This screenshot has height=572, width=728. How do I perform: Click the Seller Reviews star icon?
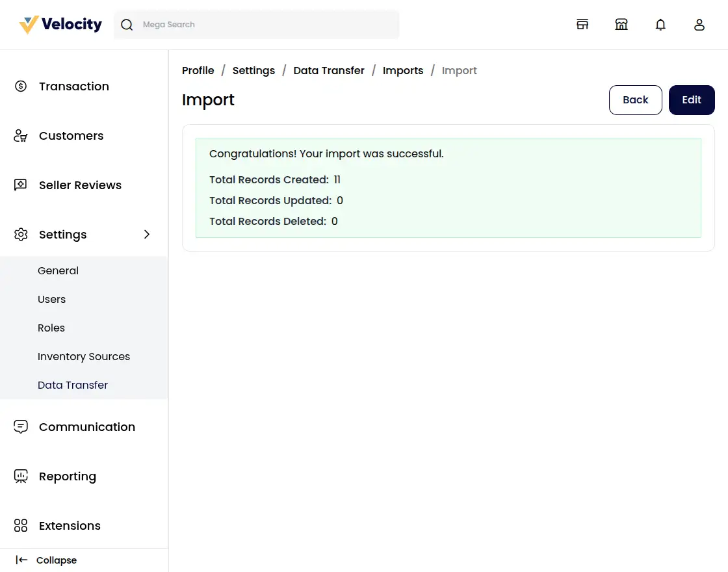tap(21, 185)
